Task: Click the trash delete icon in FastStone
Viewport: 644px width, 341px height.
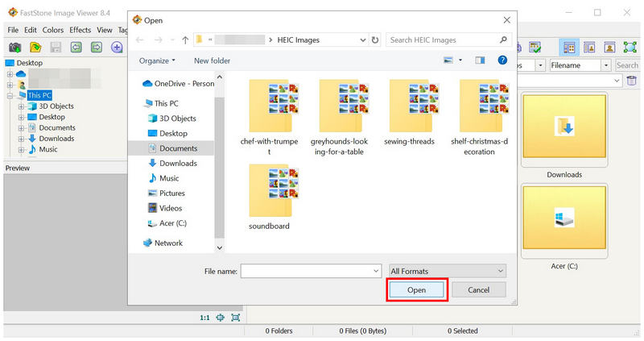Action: [632, 81]
